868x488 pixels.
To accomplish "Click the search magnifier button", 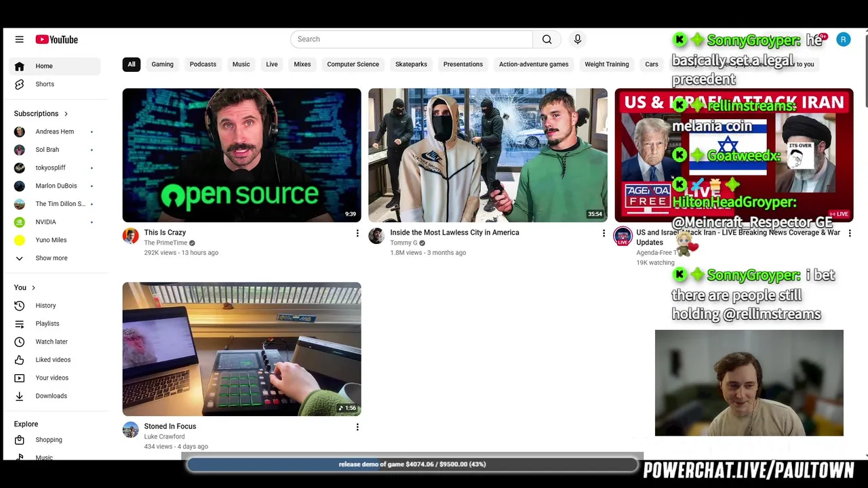I will click(547, 39).
